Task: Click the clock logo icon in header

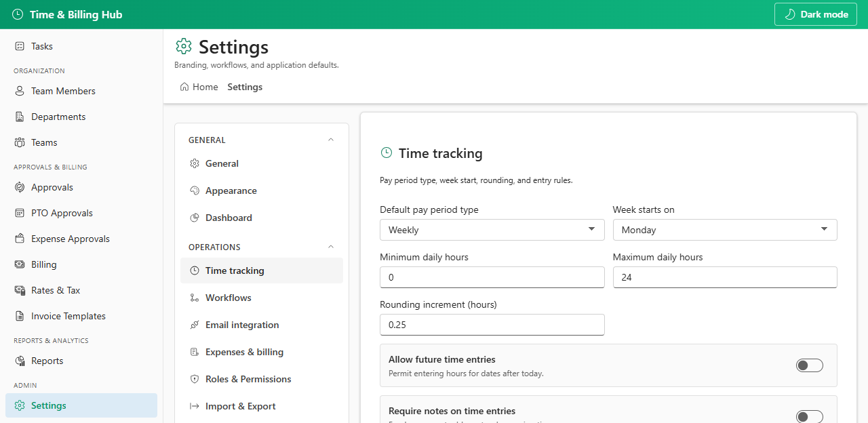Action: [x=18, y=14]
